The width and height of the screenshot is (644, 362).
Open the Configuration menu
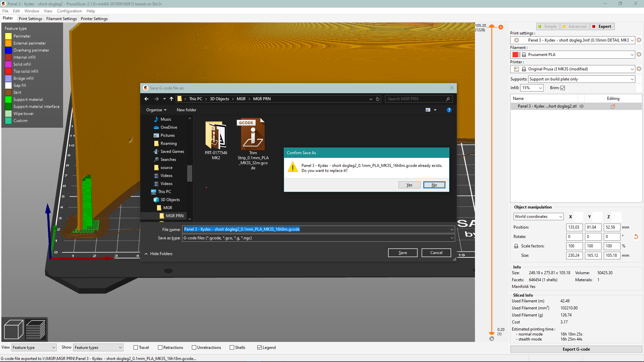(69, 11)
